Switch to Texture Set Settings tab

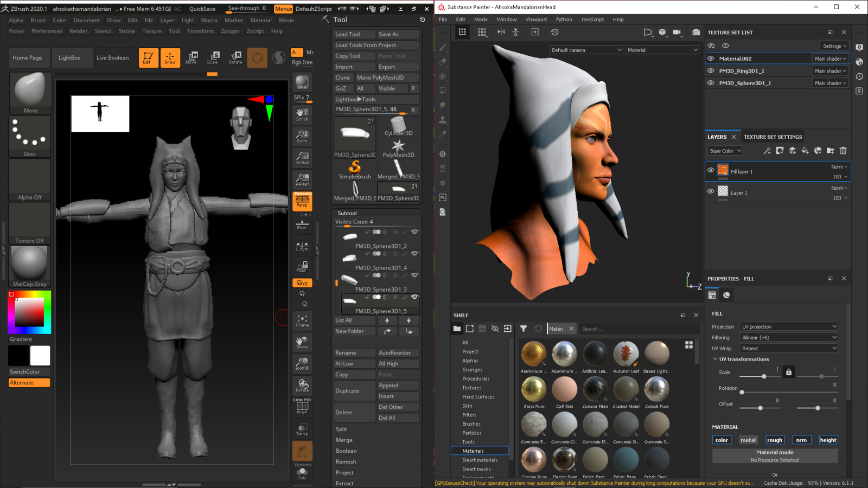pos(773,137)
